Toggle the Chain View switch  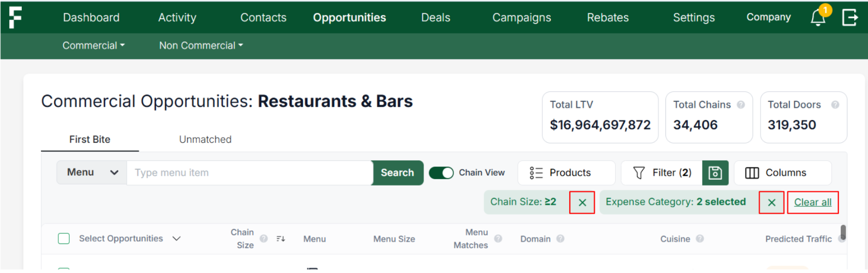441,173
